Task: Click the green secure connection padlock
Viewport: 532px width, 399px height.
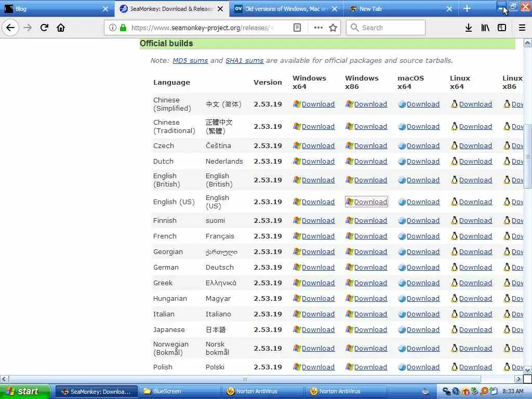Action: [123, 28]
